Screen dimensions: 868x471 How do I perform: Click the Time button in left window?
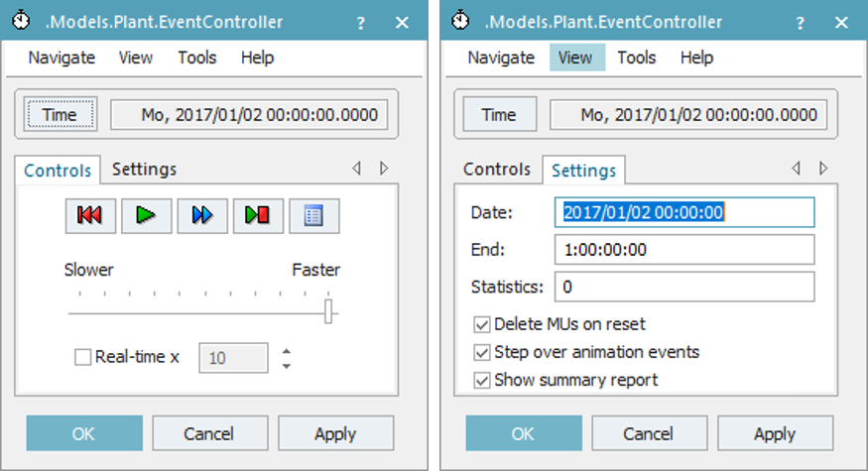pyautogui.click(x=61, y=115)
